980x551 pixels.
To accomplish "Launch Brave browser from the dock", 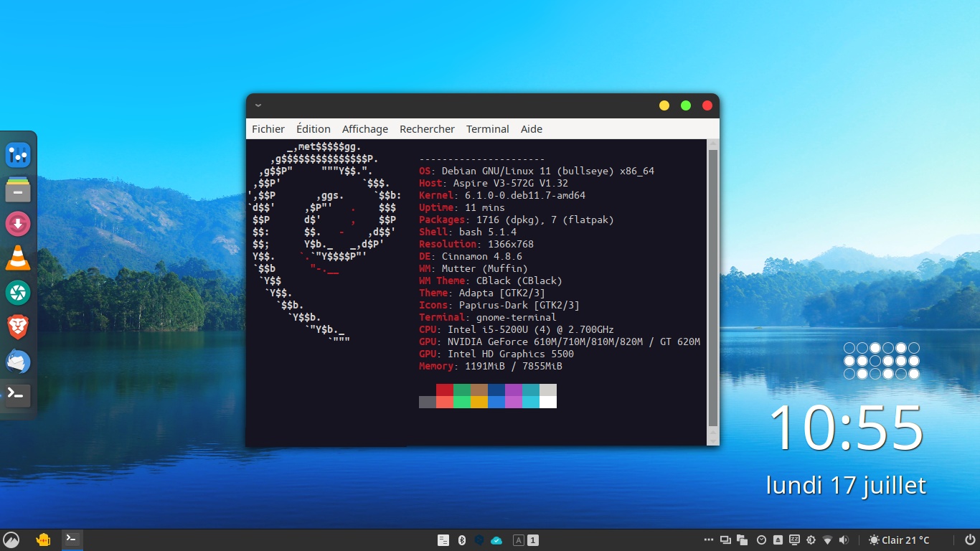I will (18, 327).
